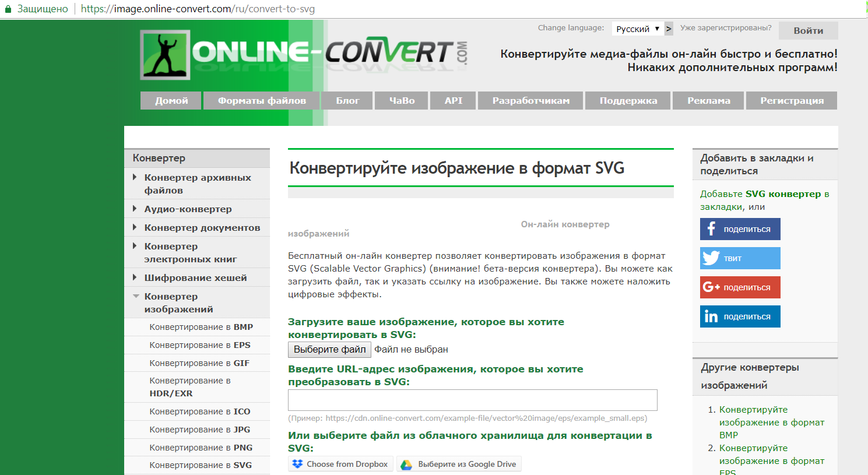
Task: Expand the Аудио-конвертер sidebar section
Action: [x=188, y=209]
